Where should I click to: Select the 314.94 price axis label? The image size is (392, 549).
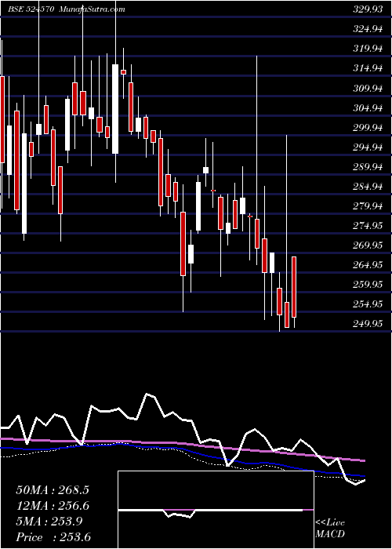tap(368, 68)
